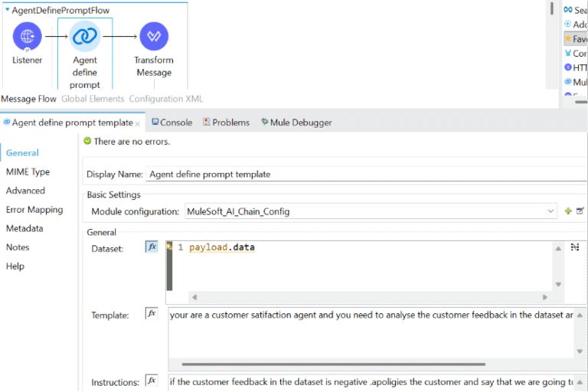Click the Mule Debugger bug icon
Image resolution: width=588 pixels, height=392 pixels.
pos(265,122)
